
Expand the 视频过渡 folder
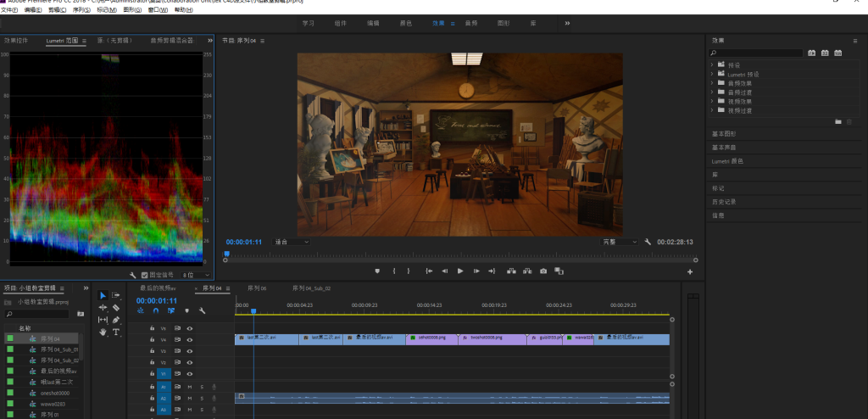pyautogui.click(x=712, y=110)
